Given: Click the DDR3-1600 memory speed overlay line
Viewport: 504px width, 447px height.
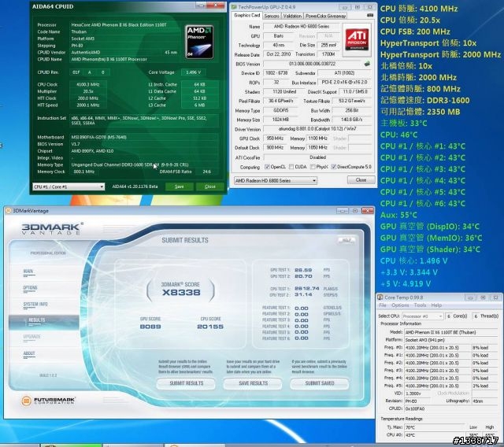Looking at the screenshot, I should 425,100.
